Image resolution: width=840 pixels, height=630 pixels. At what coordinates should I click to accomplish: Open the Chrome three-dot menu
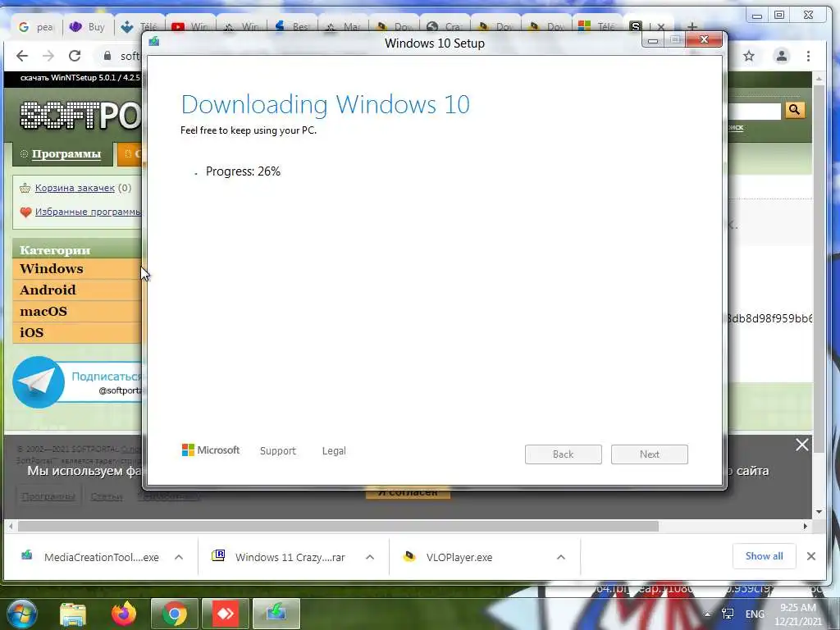(808, 56)
